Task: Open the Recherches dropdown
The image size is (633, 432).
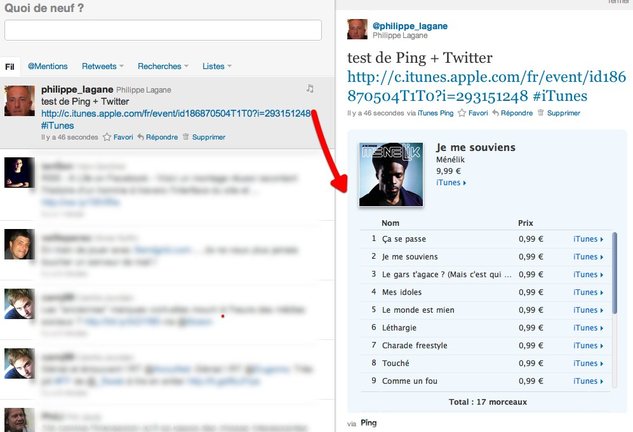Action: [x=163, y=66]
